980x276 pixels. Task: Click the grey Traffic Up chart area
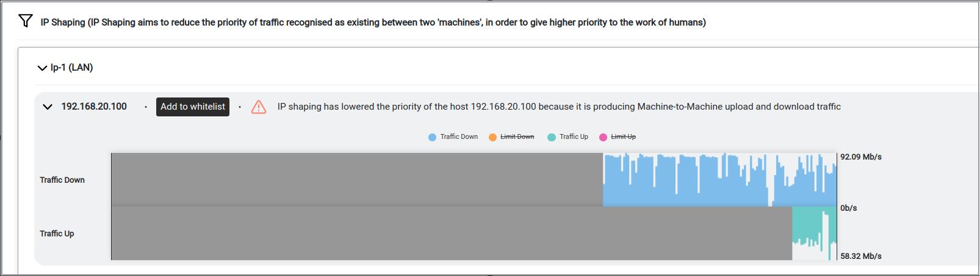pyautogui.click(x=452, y=233)
